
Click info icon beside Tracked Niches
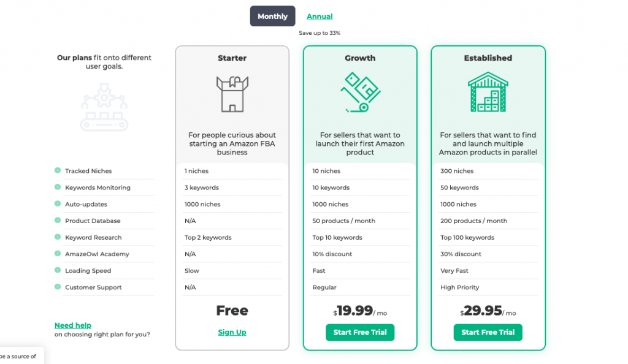[58, 170]
